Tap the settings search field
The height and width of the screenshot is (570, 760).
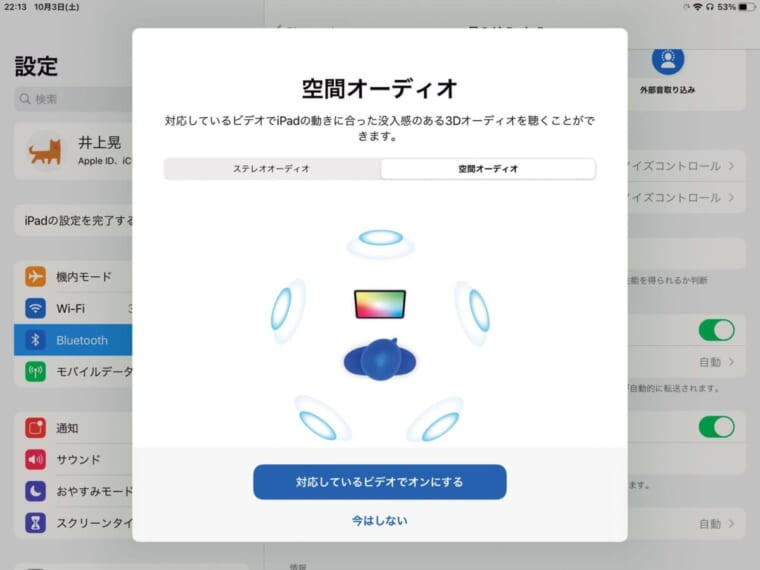tap(73, 99)
